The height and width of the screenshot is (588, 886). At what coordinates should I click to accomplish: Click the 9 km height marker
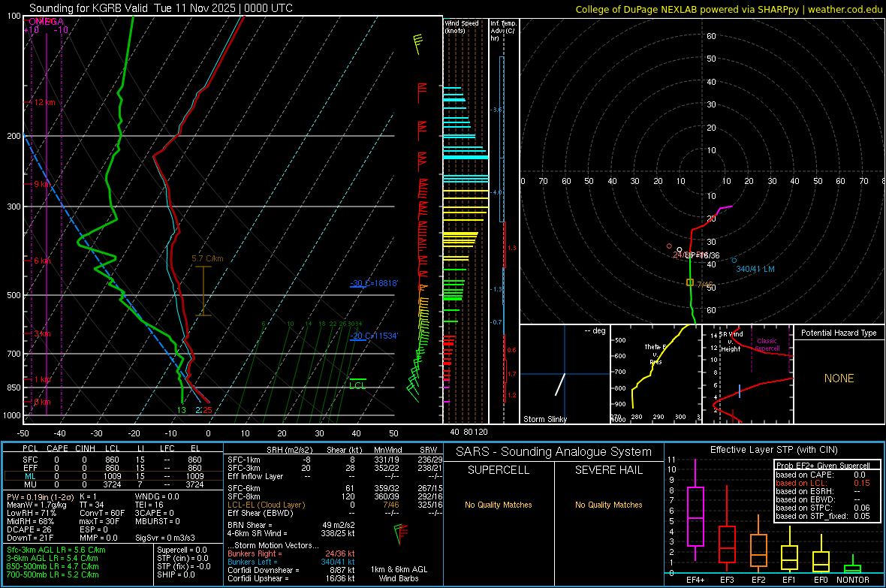(x=42, y=184)
